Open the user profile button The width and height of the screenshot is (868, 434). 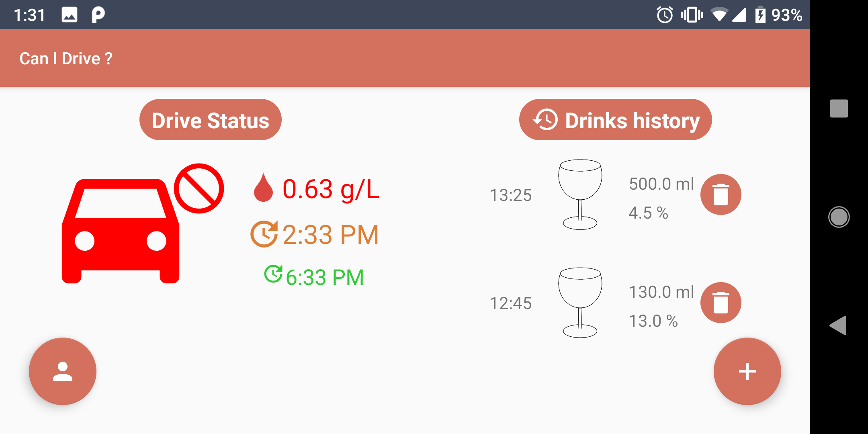(x=63, y=371)
